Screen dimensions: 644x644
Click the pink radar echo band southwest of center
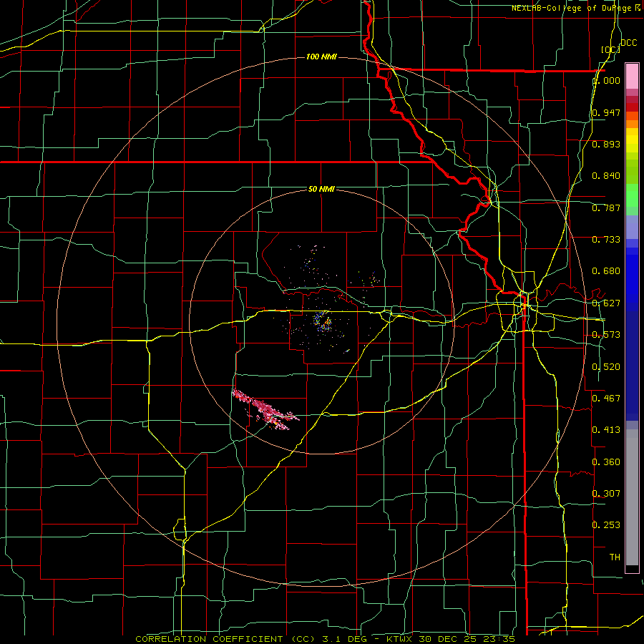265,409
